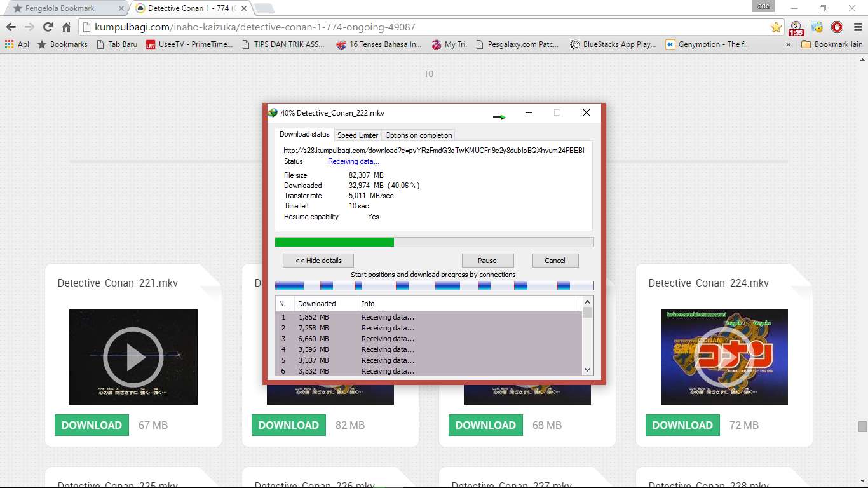Bookmark this page with the star icon

[776, 27]
